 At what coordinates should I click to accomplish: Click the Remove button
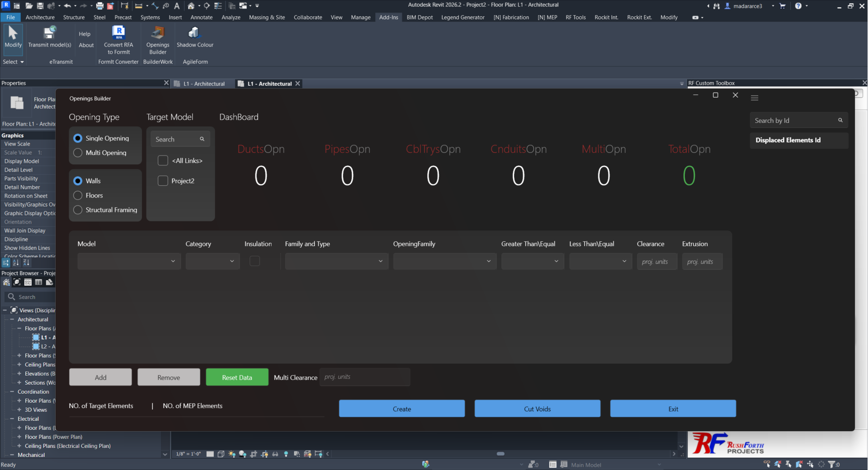169,377
